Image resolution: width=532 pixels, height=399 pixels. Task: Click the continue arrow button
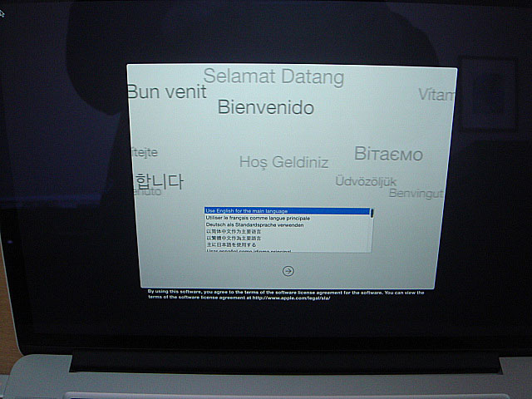pos(288,271)
